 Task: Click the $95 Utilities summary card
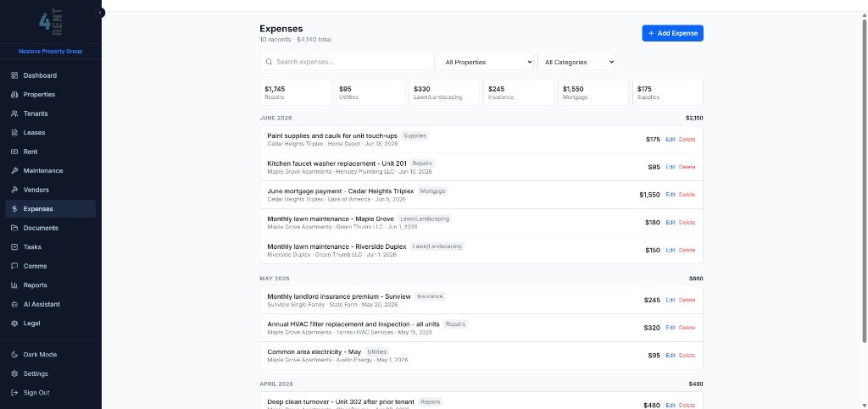click(370, 92)
